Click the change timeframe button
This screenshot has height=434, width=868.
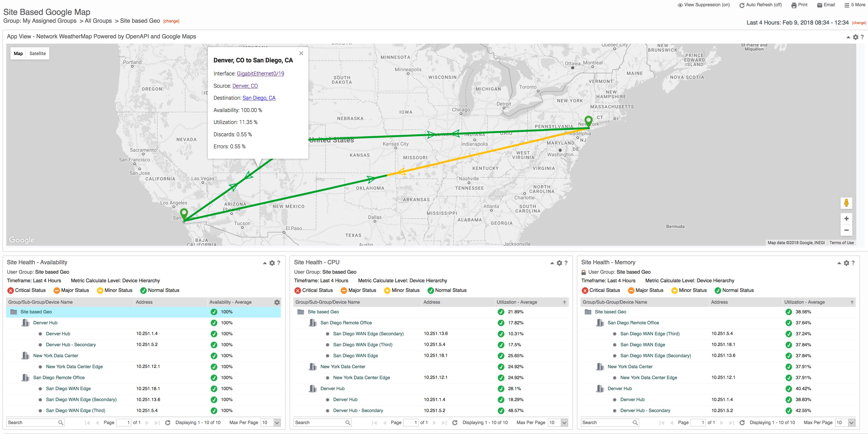click(858, 22)
